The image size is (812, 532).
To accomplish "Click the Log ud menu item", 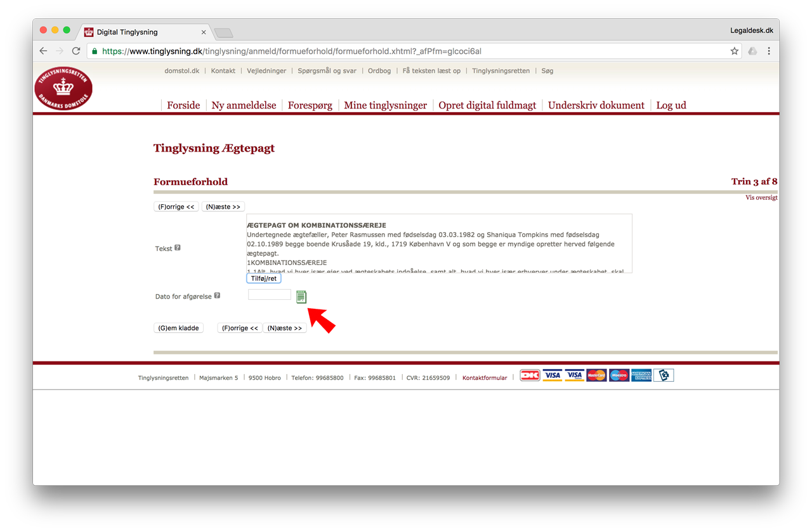I will (671, 105).
